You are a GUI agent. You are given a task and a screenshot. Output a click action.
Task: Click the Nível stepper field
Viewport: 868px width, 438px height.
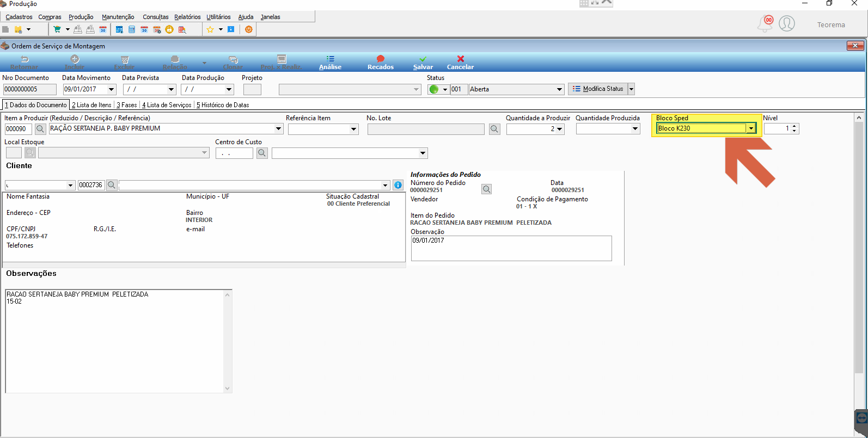(x=781, y=128)
